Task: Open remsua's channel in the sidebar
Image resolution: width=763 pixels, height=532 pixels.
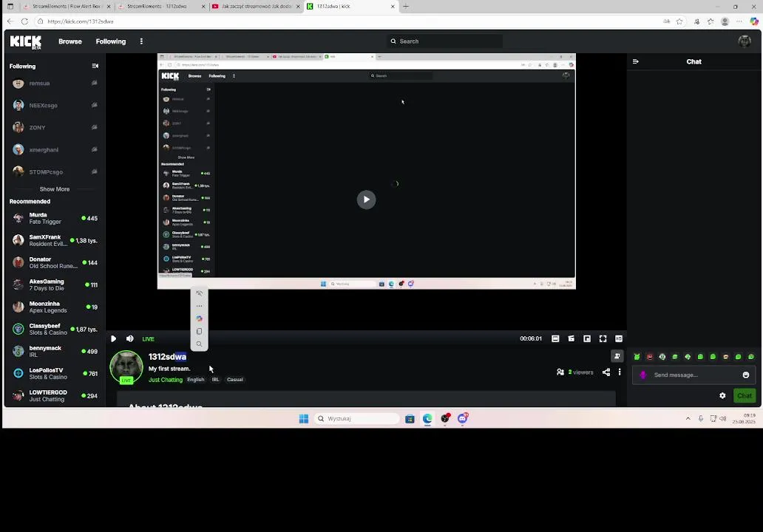Action: [53, 83]
